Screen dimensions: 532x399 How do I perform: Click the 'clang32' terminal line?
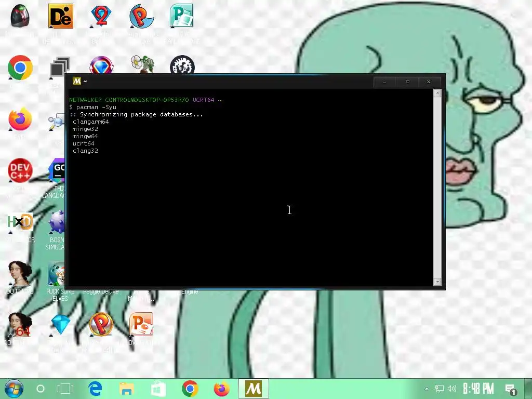[85, 151]
